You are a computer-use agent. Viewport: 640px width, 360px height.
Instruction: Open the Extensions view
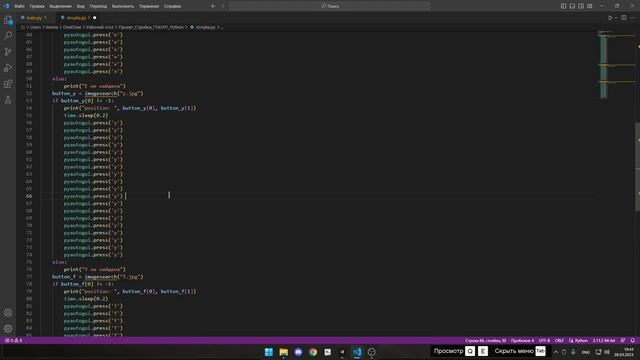[8, 84]
